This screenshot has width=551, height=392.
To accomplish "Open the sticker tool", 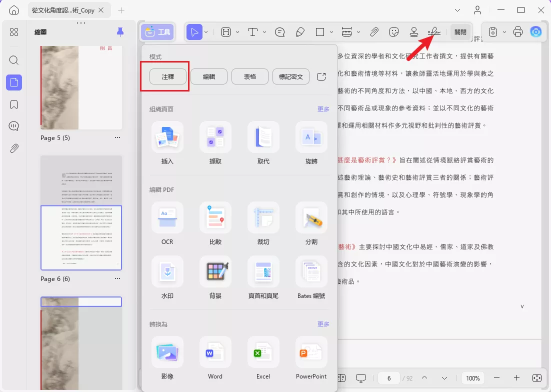I will (x=394, y=32).
